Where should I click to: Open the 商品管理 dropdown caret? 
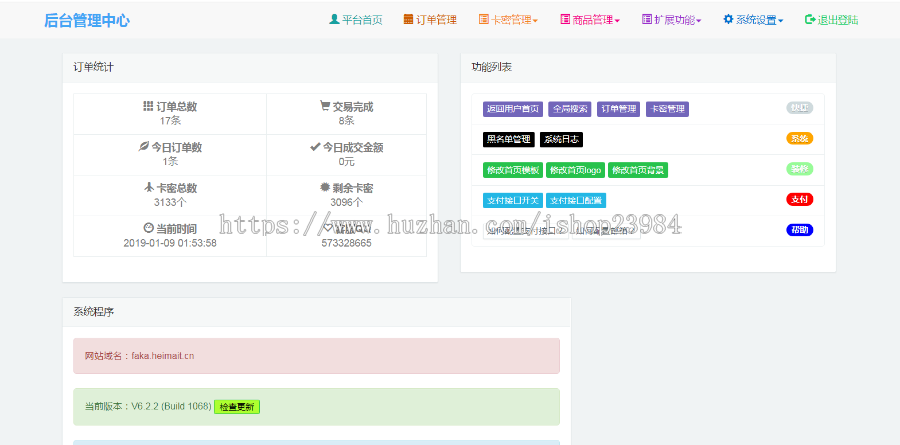[617, 21]
